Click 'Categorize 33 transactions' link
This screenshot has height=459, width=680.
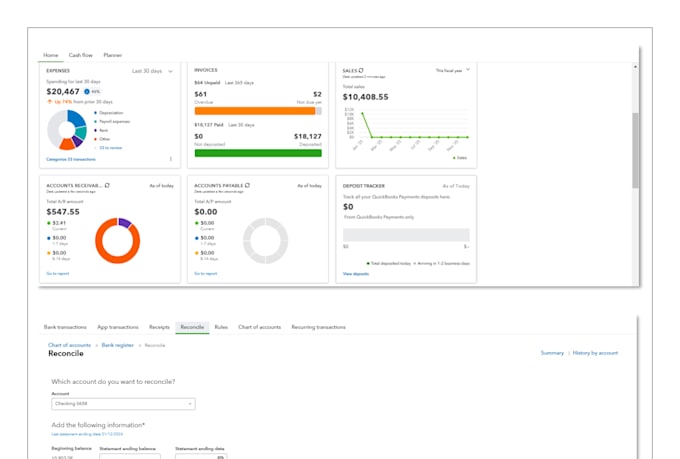(x=71, y=159)
